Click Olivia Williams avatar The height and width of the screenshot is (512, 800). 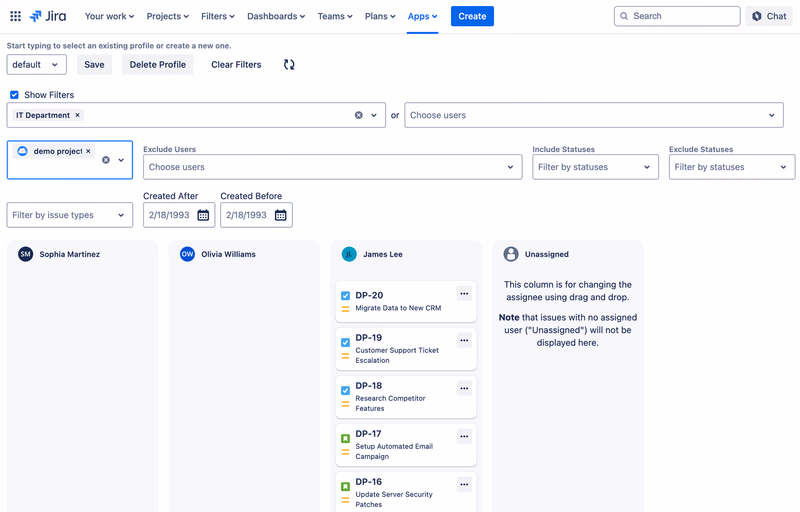(x=187, y=254)
